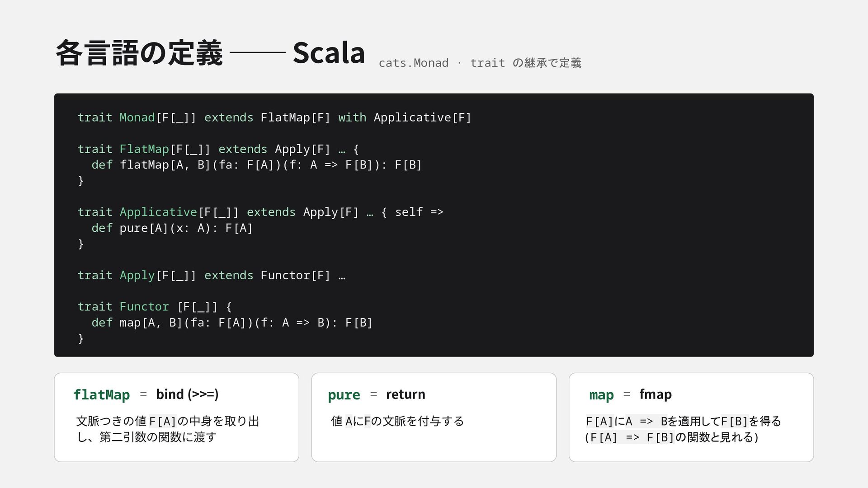868x488 pixels.
Task: Click the bind (>>=) label
Action: (187, 394)
